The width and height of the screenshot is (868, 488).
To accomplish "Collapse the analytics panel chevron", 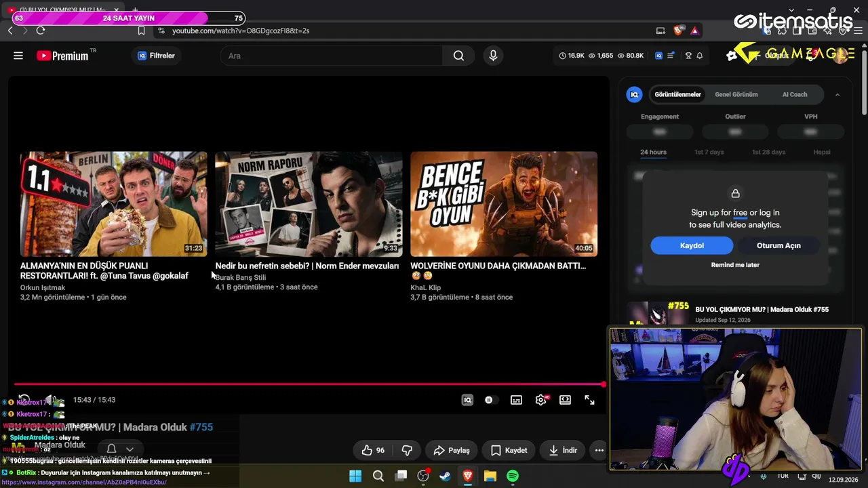I will point(837,94).
